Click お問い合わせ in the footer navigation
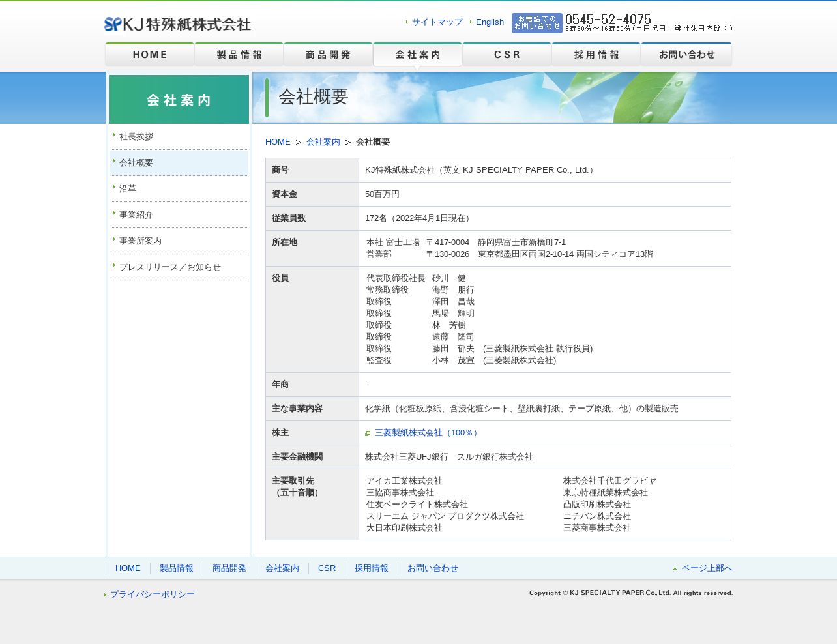This screenshot has width=837, height=644. click(x=433, y=568)
